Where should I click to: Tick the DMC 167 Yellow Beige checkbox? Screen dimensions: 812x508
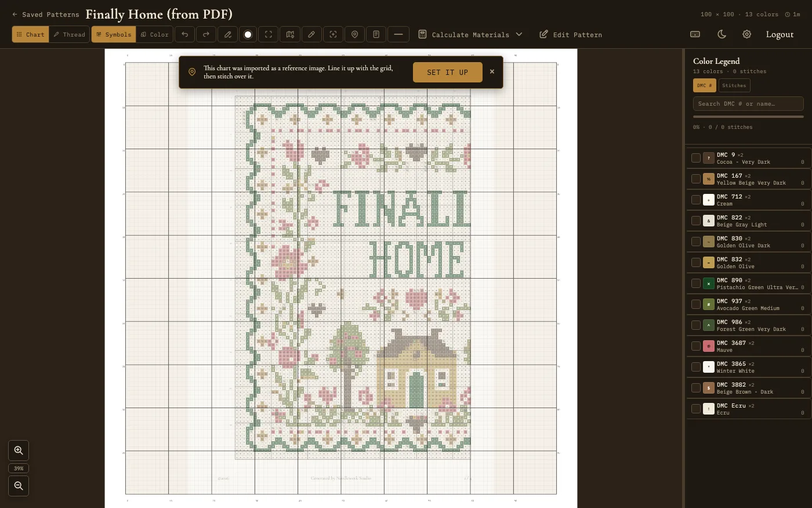(696, 179)
